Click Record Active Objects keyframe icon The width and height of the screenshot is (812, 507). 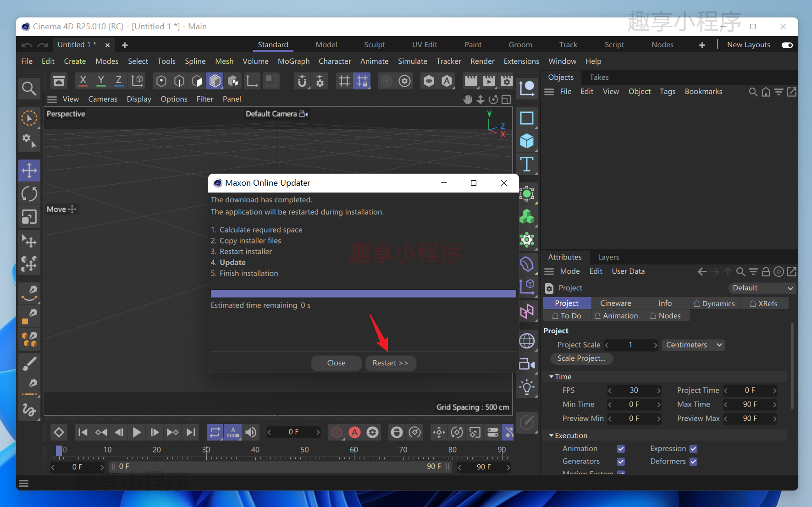pyautogui.click(x=336, y=432)
